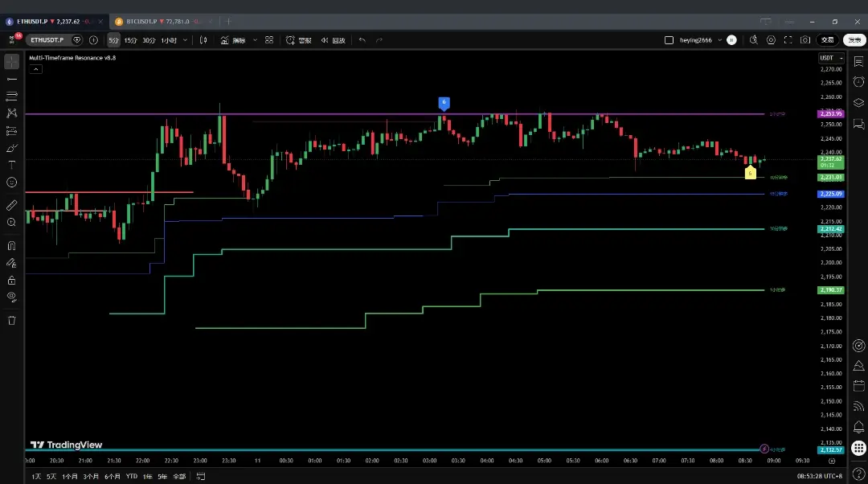Open the alerts clock panel
Image resolution: width=868 pixels, height=484 pixels.
click(858, 82)
